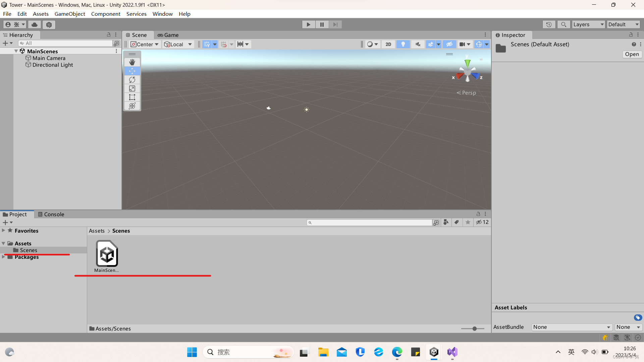Open Unity Cloud services icon
Viewport: 644px width, 362px height.
tap(35, 24)
